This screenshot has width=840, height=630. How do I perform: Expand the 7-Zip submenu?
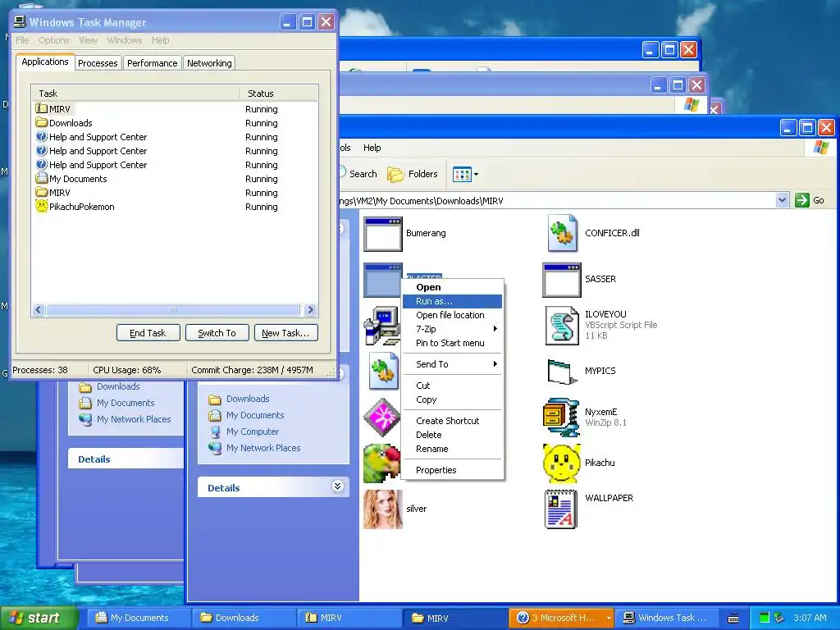452,329
